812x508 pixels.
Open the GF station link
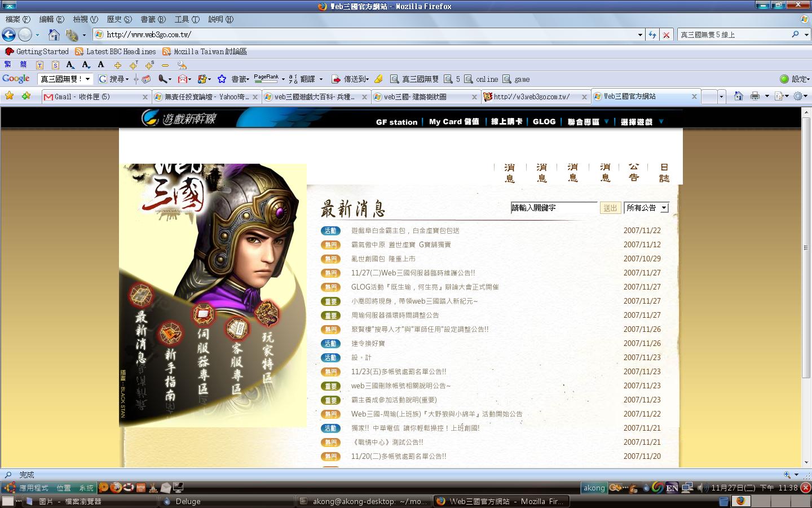(x=397, y=122)
